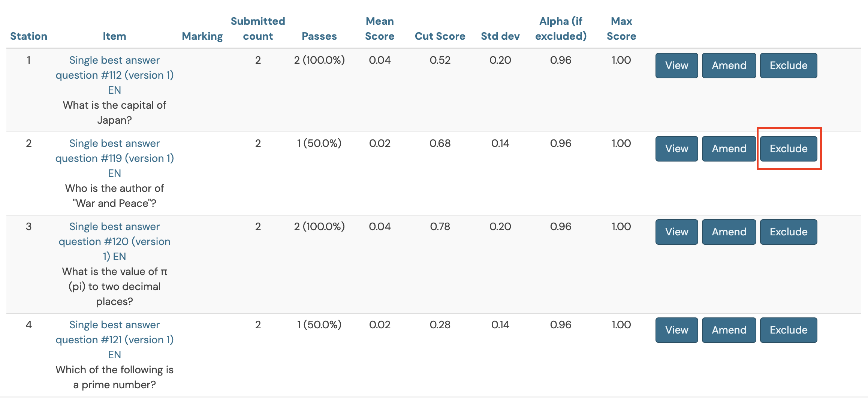Sort by Passes column header

(319, 36)
